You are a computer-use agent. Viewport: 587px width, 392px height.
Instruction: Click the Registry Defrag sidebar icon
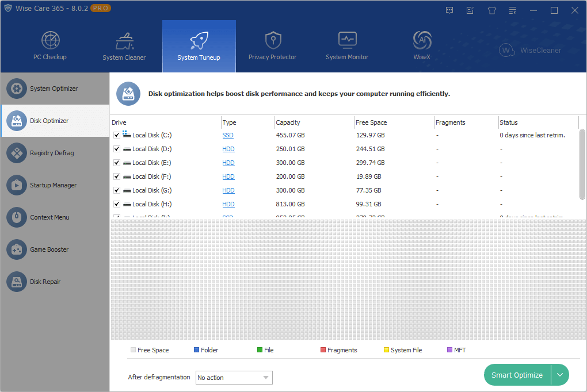pos(17,153)
